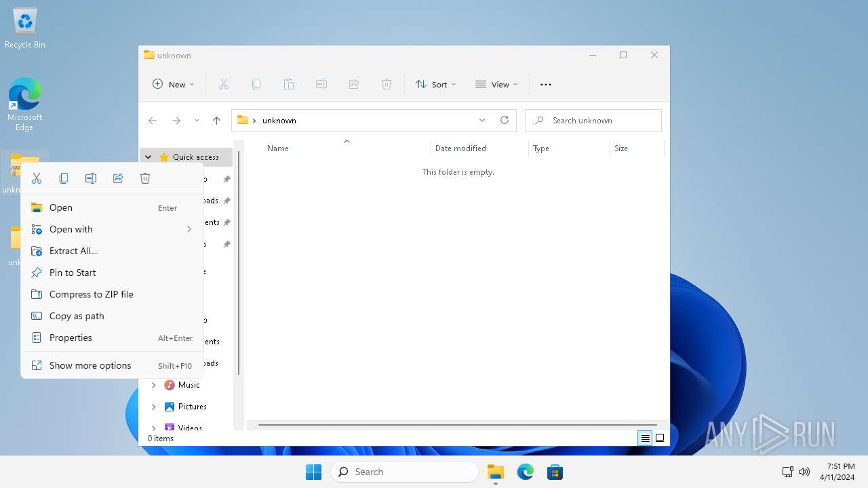This screenshot has height=488, width=868.
Task: Open File Explorer from the taskbar
Action: click(496, 472)
